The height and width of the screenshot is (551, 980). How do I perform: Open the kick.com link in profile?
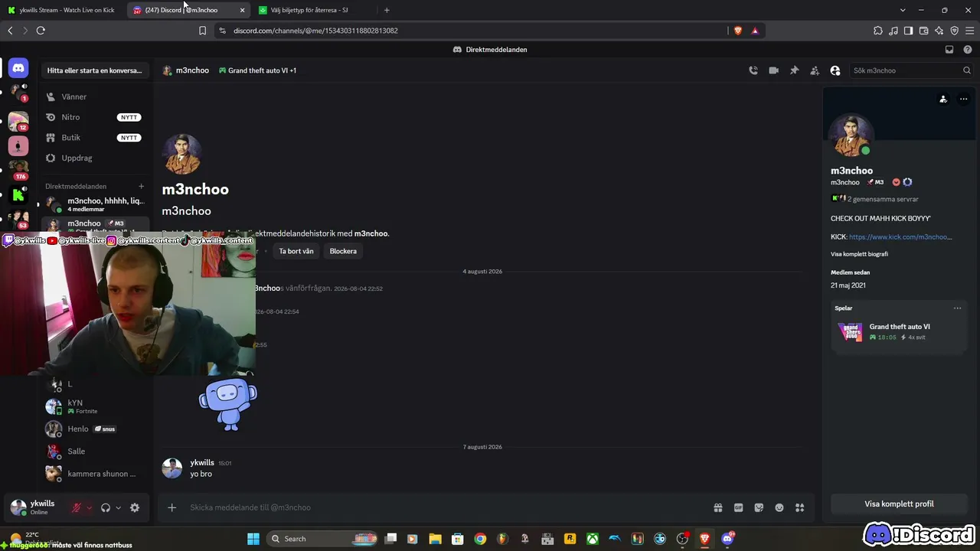point(900,237)
